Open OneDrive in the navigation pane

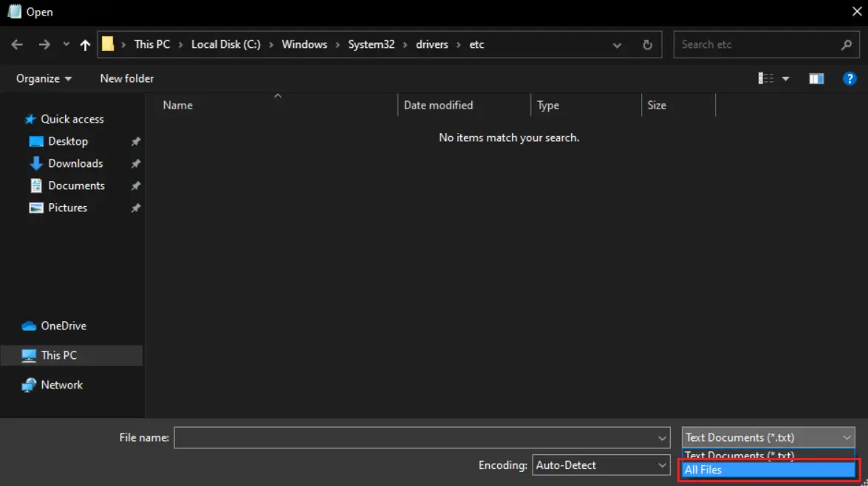pos(64,326)
